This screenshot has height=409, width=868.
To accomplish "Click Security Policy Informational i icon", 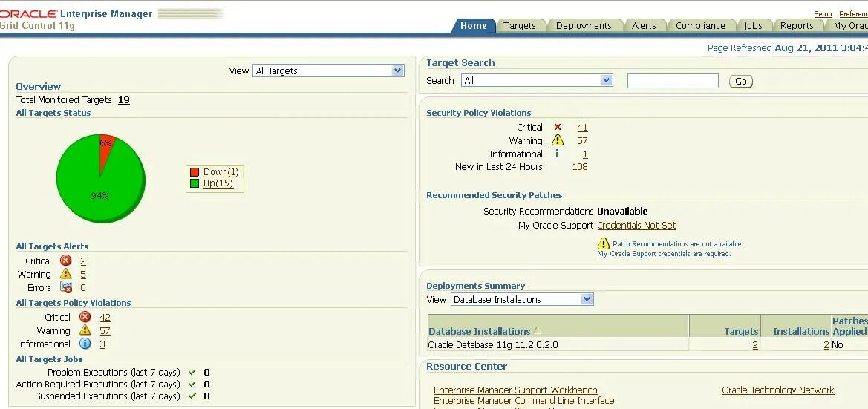I will coord(557,154).
